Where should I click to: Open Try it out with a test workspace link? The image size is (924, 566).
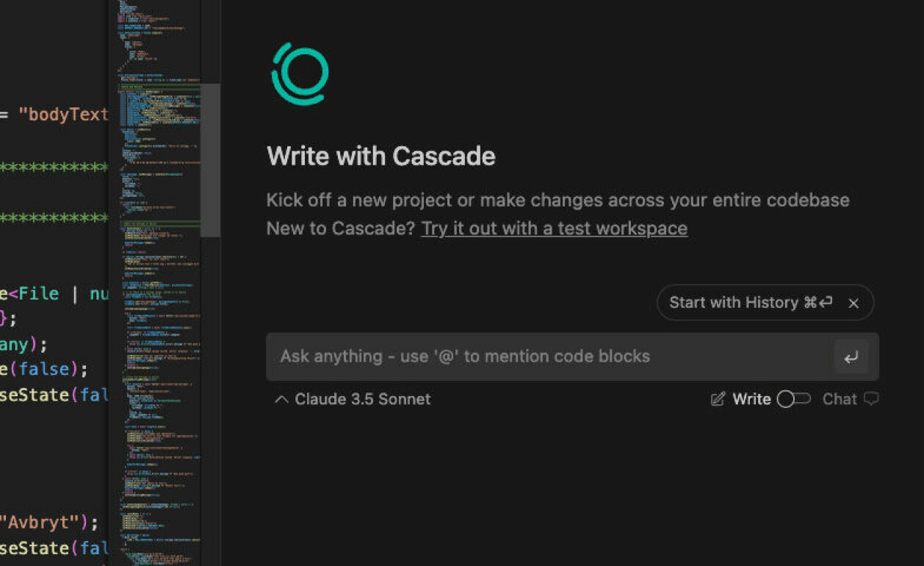pos(555,229)
